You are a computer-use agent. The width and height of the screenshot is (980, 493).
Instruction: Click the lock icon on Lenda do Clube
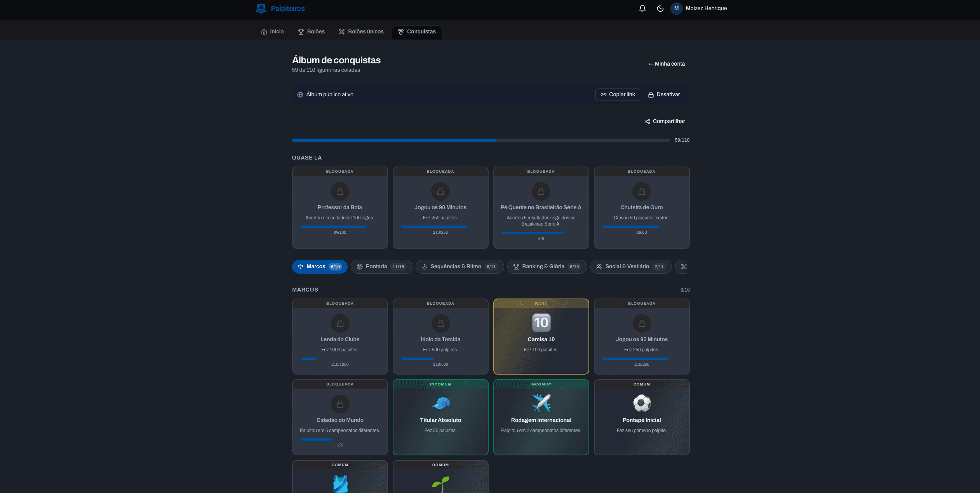pos(340,323)
